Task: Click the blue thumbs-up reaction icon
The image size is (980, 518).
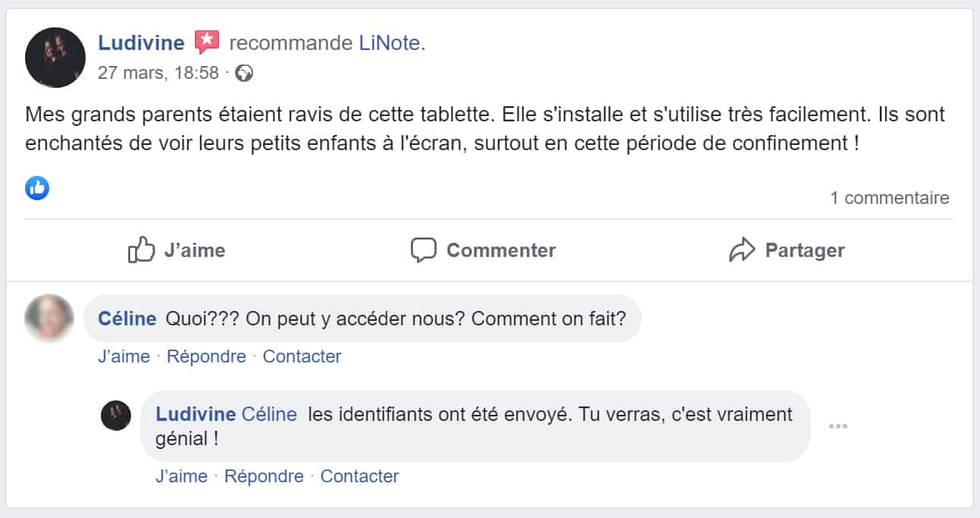Action: [x=37, y=188]
